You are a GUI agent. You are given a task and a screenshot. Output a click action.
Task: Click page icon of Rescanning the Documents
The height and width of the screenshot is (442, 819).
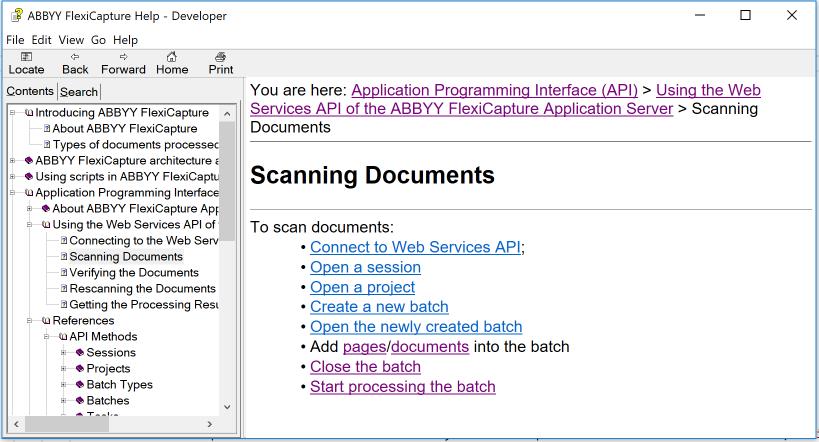click(x=64, y=288)
